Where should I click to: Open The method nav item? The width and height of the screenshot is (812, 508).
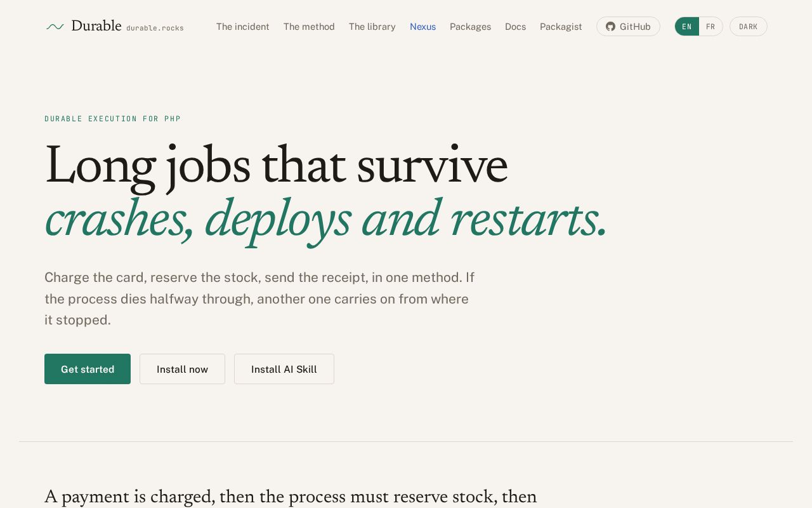point(309,27)
